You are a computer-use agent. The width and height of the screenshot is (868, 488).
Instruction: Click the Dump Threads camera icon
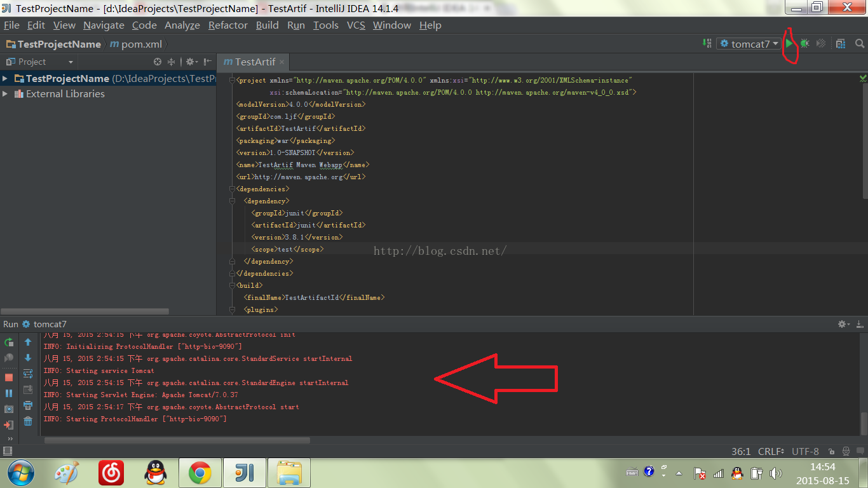coord(9,409)
